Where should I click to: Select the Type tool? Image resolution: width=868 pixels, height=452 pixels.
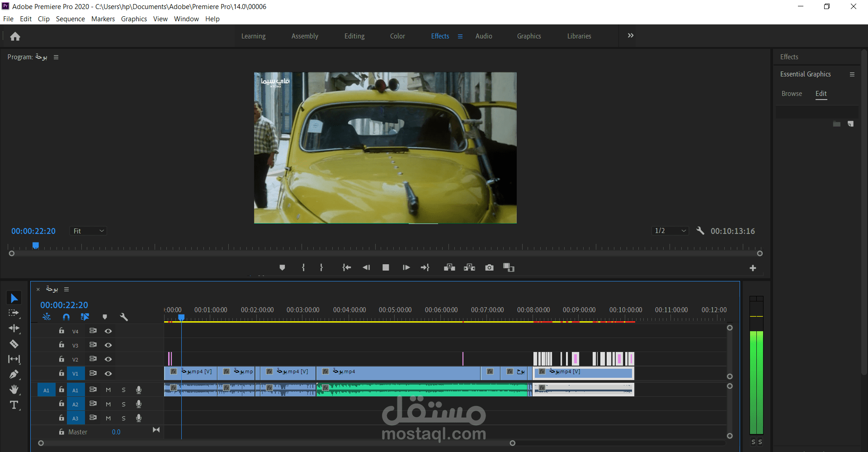(x=14, y=405)
